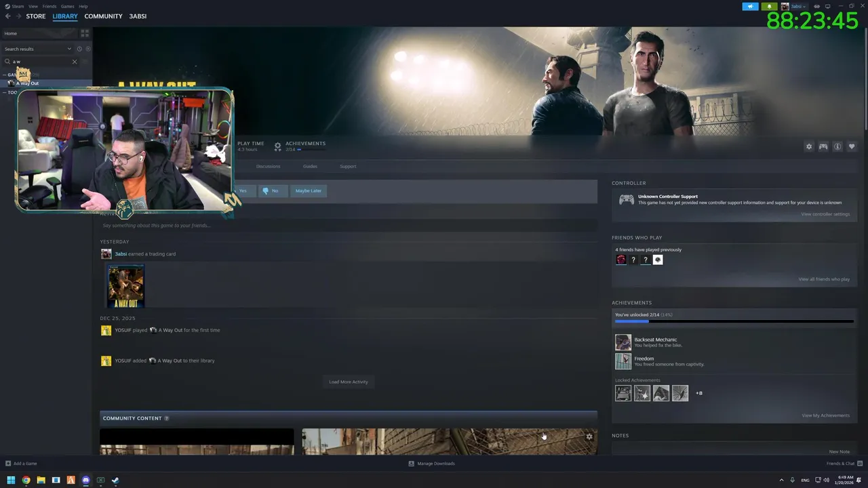Open community content settings gear
Screen dimensions: 868x488
(x=589, y=436)
